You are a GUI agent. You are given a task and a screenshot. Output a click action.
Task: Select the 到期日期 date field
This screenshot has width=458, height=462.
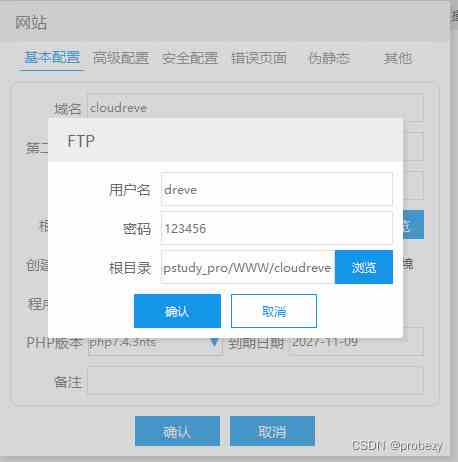[x=356, y=342]
